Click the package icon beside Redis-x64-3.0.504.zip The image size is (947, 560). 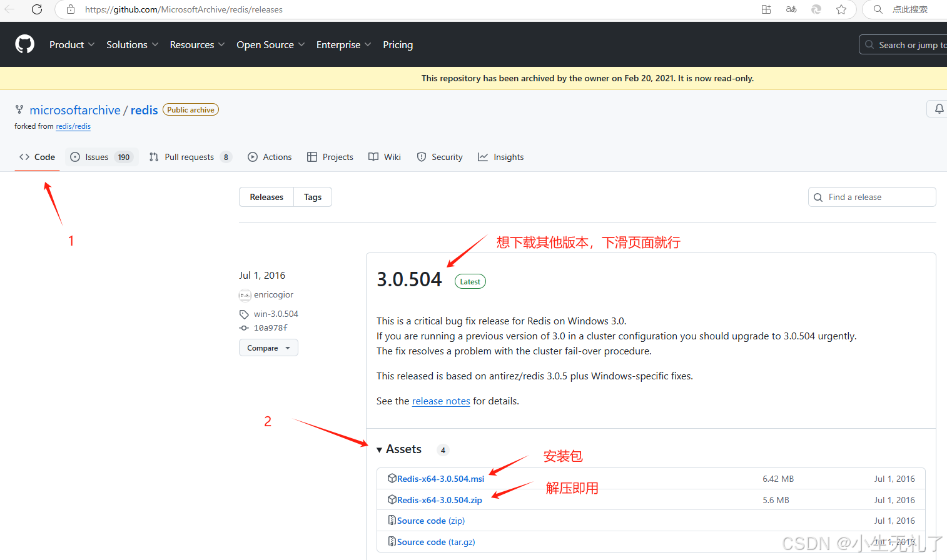pos(392,499)
